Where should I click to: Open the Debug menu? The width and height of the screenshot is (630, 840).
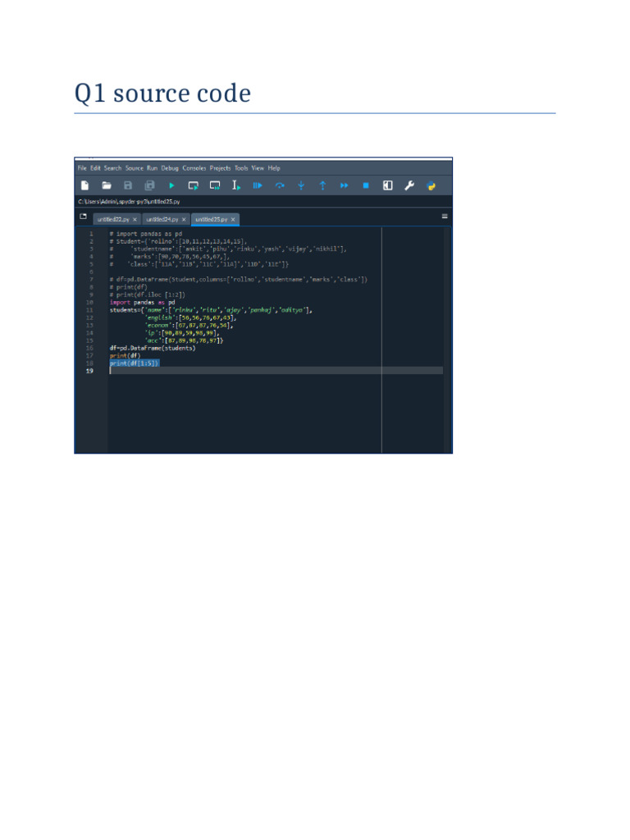[170, 168]
